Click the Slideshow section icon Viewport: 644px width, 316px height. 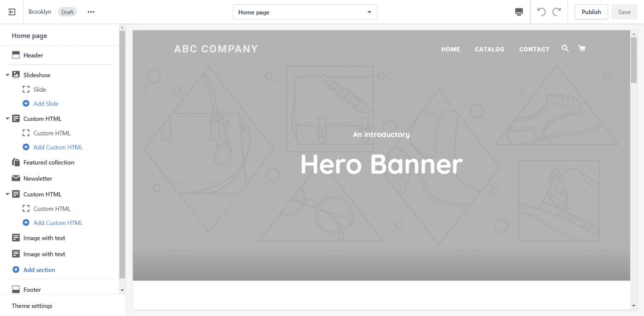[x=16, y=75]
